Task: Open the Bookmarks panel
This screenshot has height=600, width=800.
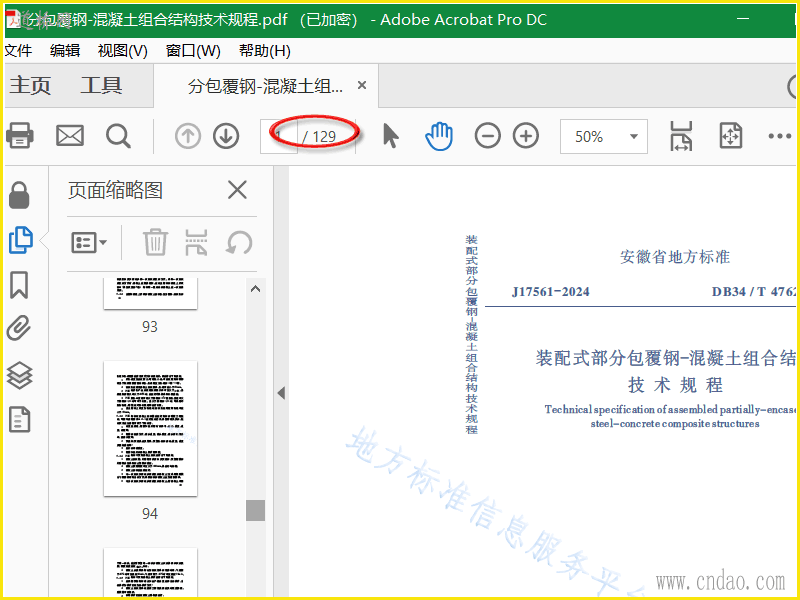Action: pos(19,285)
